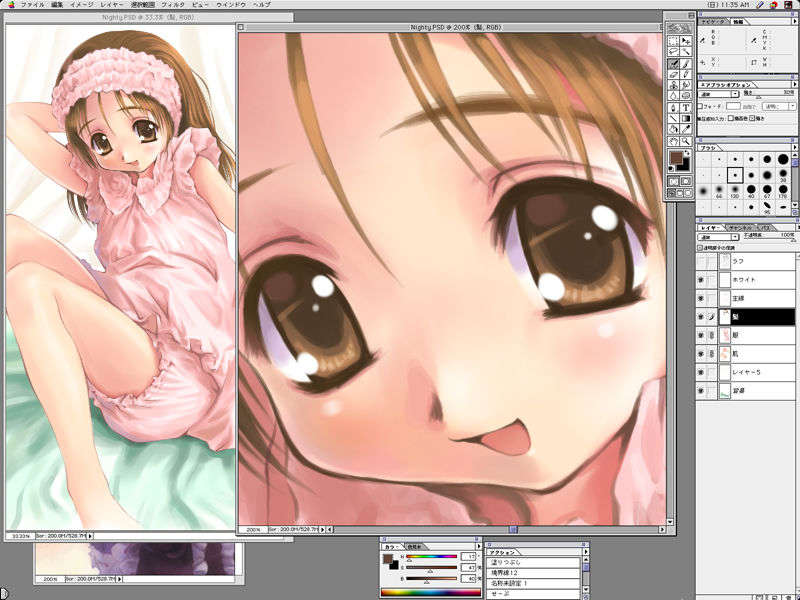
Task: Open the Color palette menu arrow
Action: [x=478, y=546]
